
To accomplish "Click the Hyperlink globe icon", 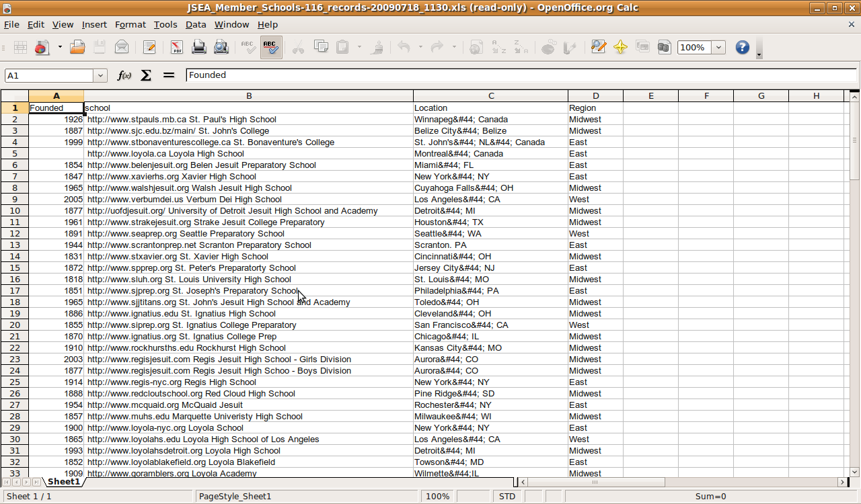I will (x=476, y=47).
